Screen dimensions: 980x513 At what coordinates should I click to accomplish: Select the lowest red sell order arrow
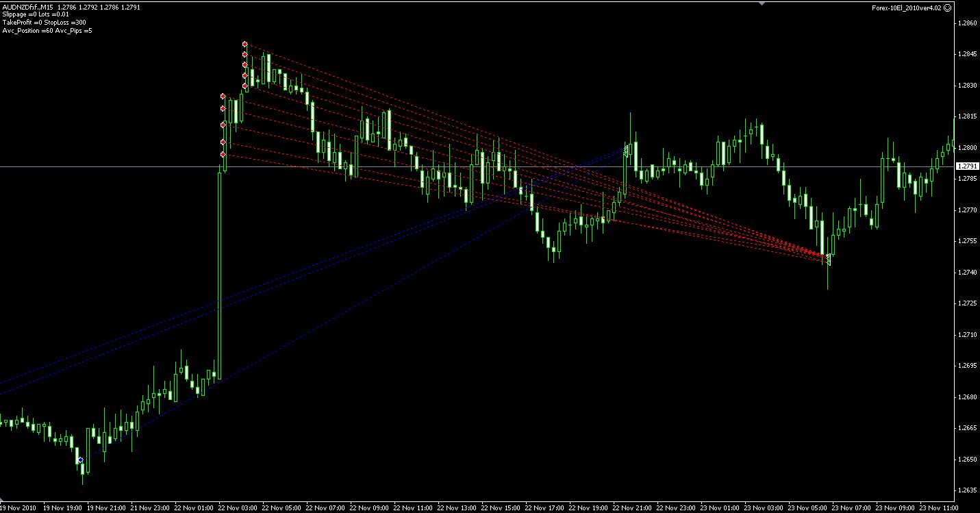click(x=223, y=155)
